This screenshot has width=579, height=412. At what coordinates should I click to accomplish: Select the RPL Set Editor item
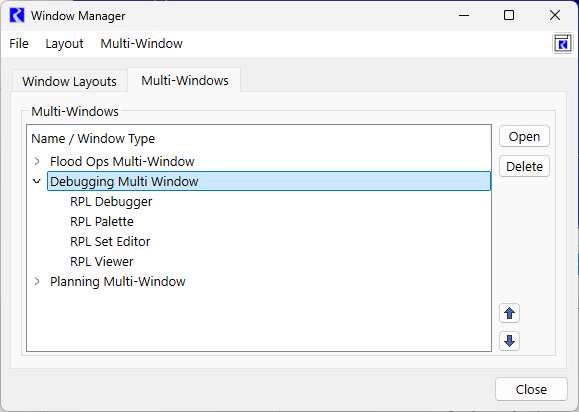point(110,241)
